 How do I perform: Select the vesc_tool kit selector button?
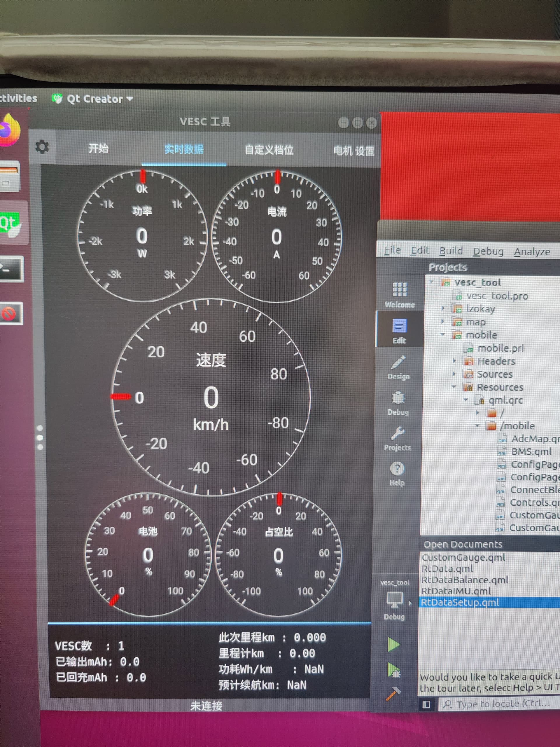[x=395, y=599]
